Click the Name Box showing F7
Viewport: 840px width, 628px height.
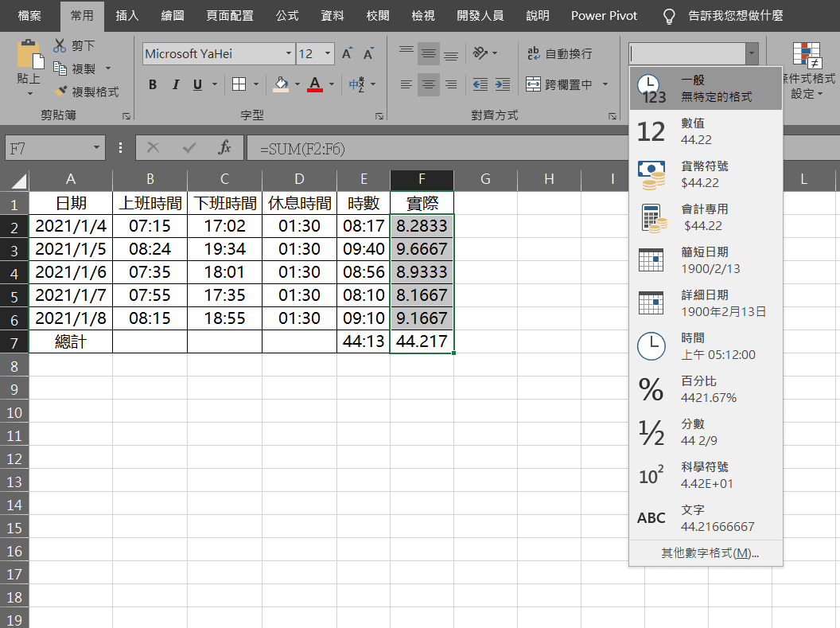(x=48, y=147)
